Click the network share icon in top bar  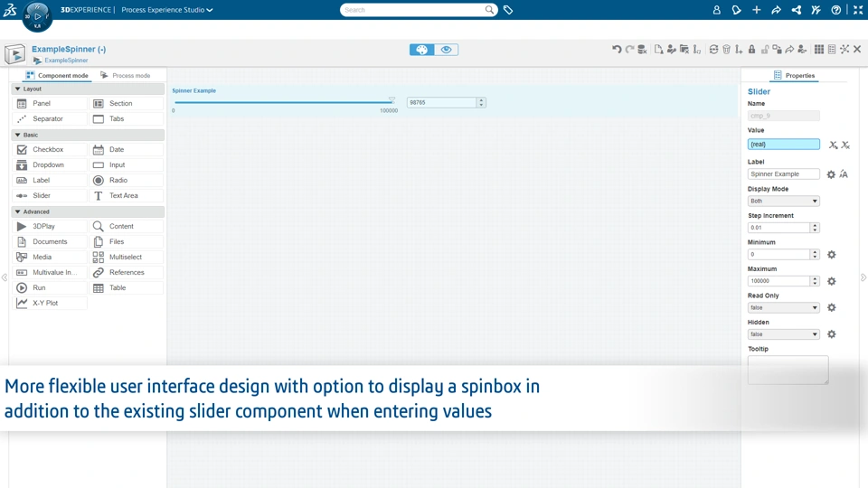point(796,10)
